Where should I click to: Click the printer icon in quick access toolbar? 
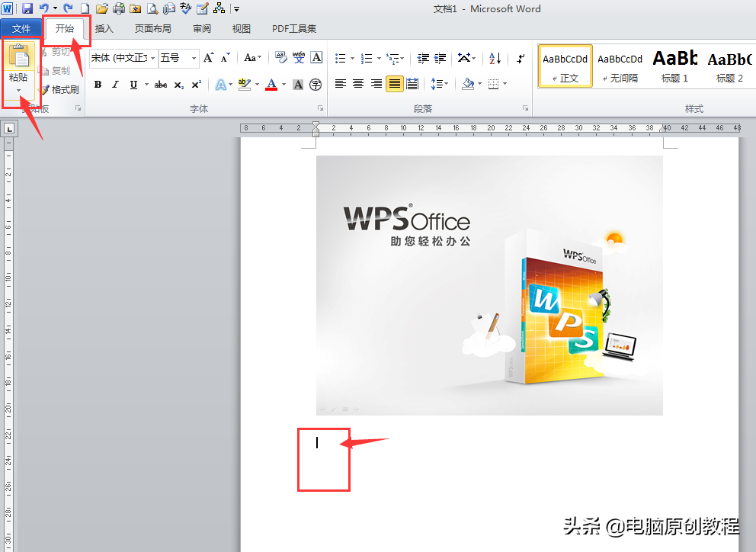(119, 8)
